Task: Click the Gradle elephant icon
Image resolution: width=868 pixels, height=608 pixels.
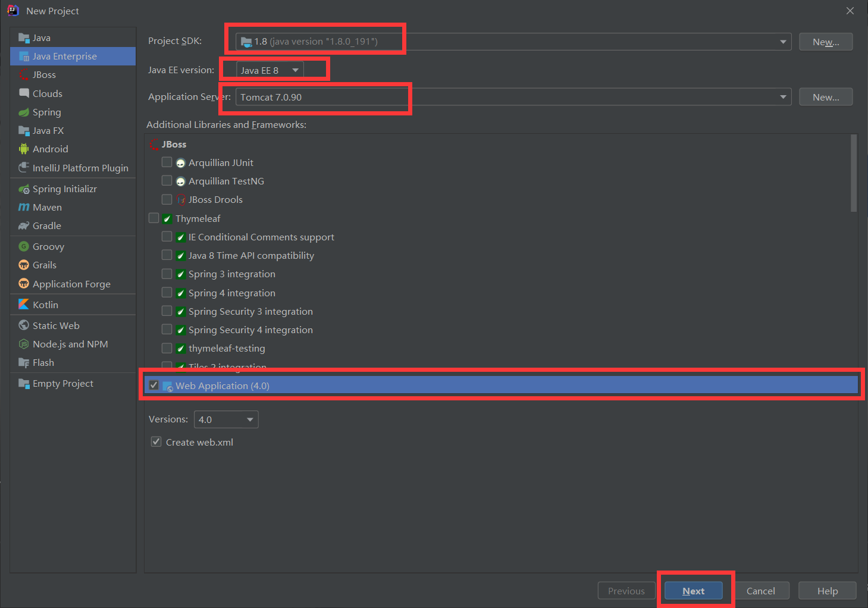Action: tap(24, 225)
